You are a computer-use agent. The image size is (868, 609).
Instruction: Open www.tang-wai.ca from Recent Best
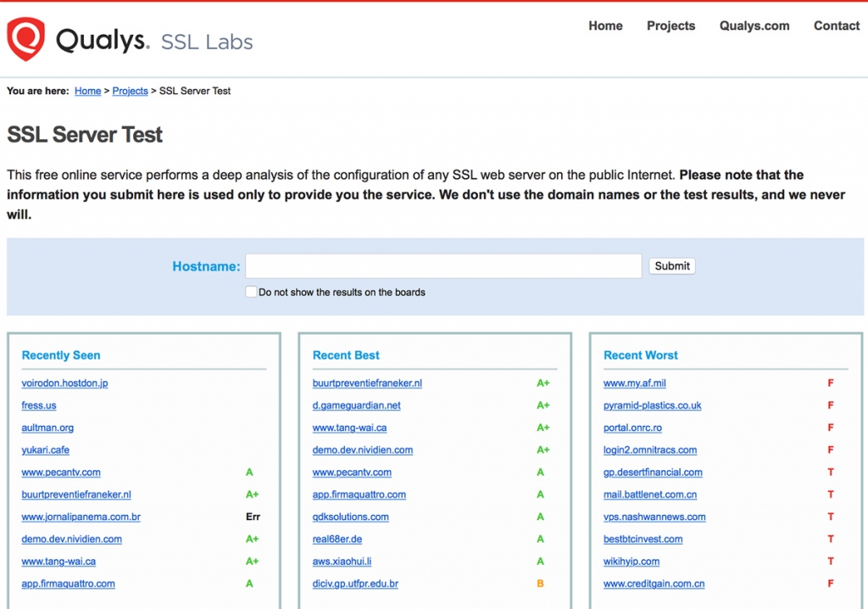click(350, 427)
